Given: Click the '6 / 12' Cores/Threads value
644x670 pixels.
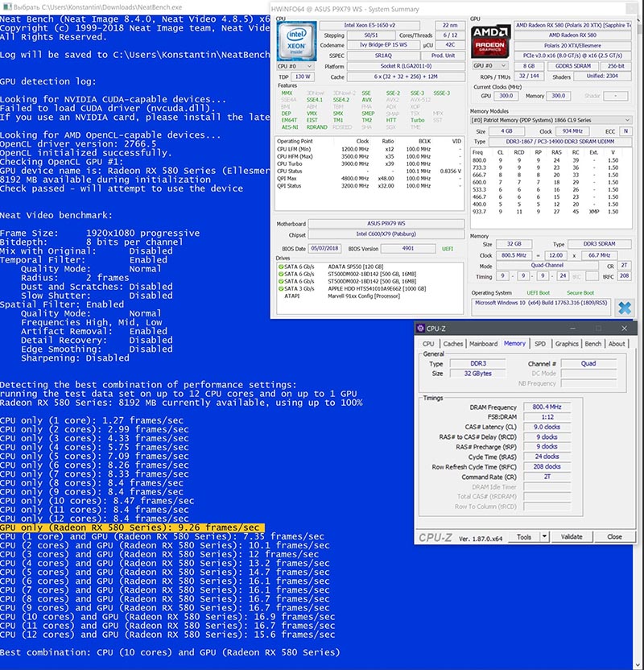Looking at the screenshot, I should [x=450, y=35].
